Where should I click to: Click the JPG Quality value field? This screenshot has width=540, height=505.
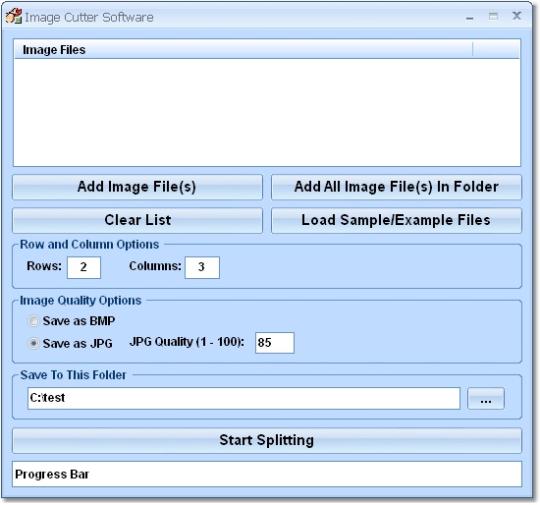(x=274, y=343)
